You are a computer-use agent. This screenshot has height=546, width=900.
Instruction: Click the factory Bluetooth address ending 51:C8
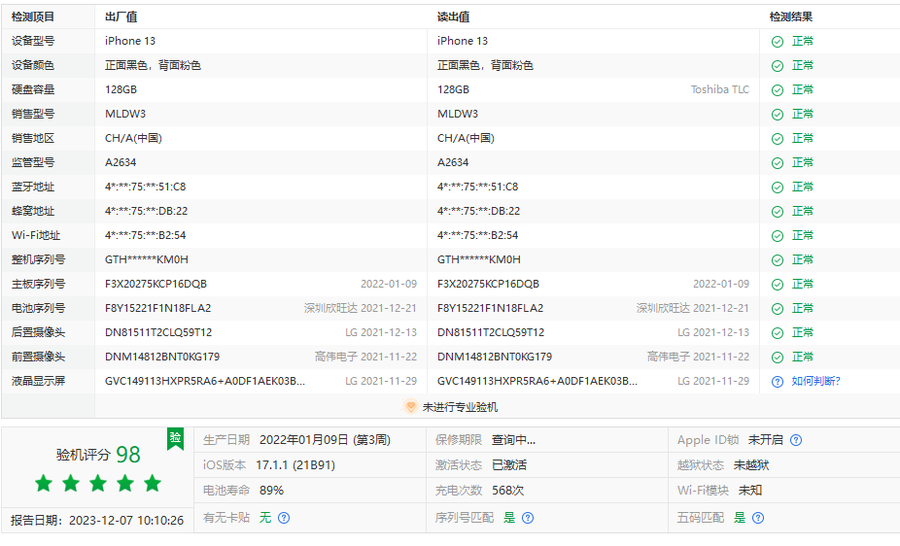point(145,187)
